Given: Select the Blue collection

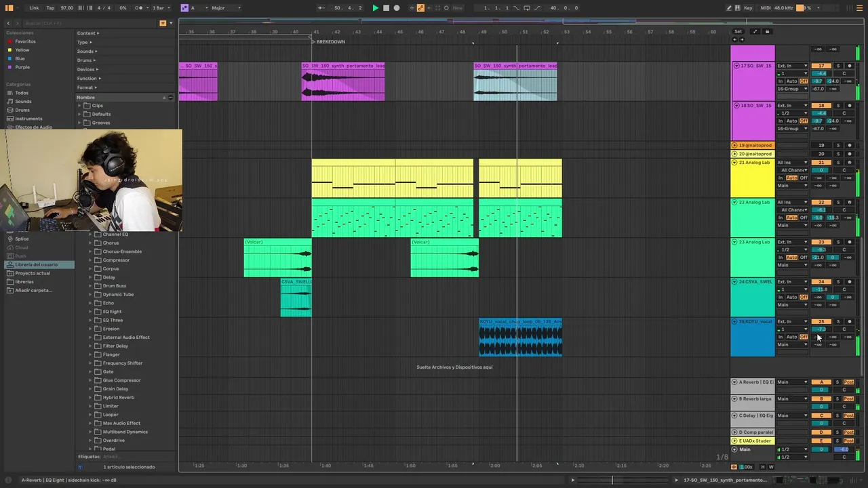Looking at the screenshot, I should click(20, 58).
